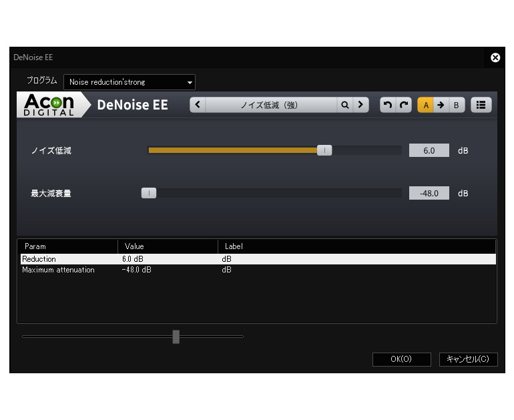Click the Label column header

(357, 246)
